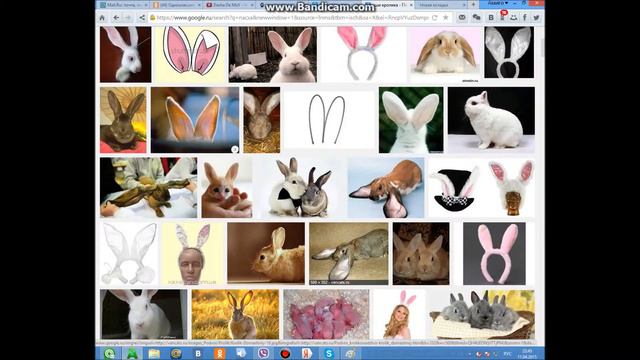Screen dimensions: 640x360
Task: Click the taskbar clock and date
Action: point(527,353)
